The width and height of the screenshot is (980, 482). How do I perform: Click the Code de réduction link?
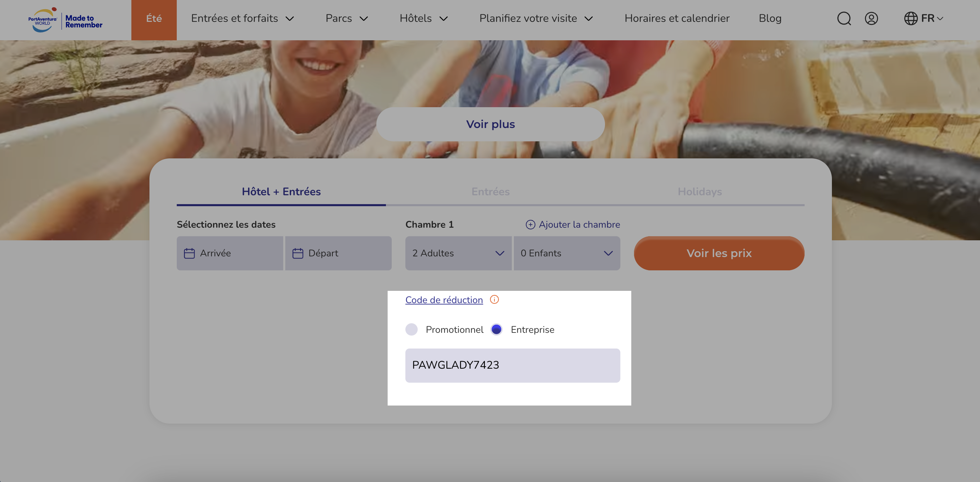pyautogui.click(x=444, y=300)
